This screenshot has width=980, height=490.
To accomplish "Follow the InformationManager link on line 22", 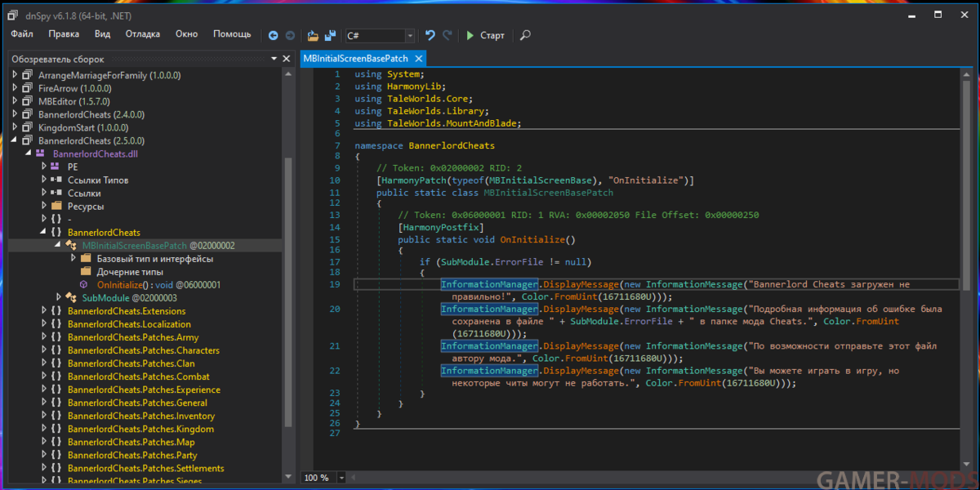I will coord(489,371).
